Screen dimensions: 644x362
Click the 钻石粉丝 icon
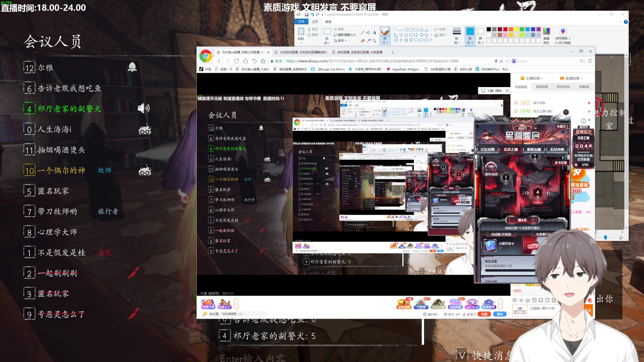click(472, 304)
